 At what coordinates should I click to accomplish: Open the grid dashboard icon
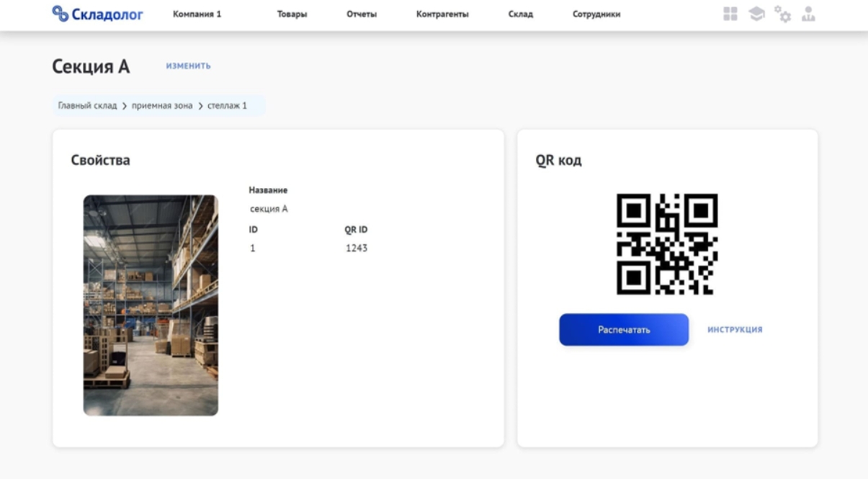(730, 14)
